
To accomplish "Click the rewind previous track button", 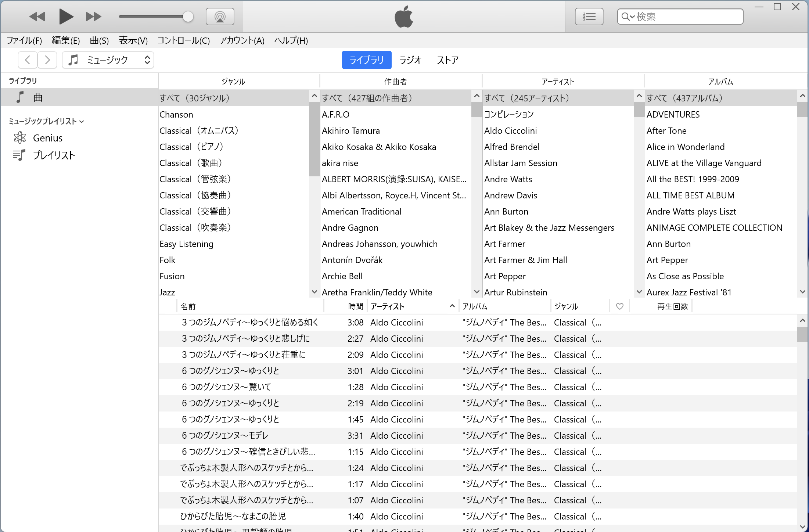I will 37,17.
